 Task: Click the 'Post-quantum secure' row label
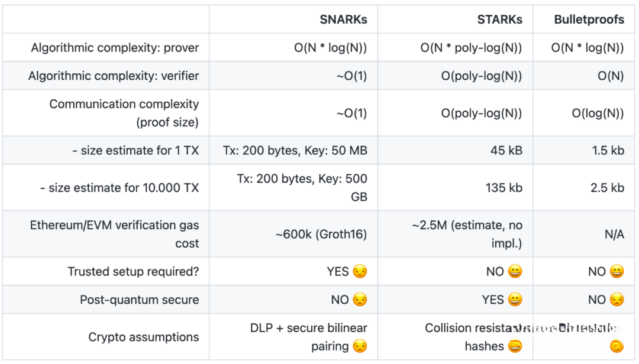tap(140, 300)
